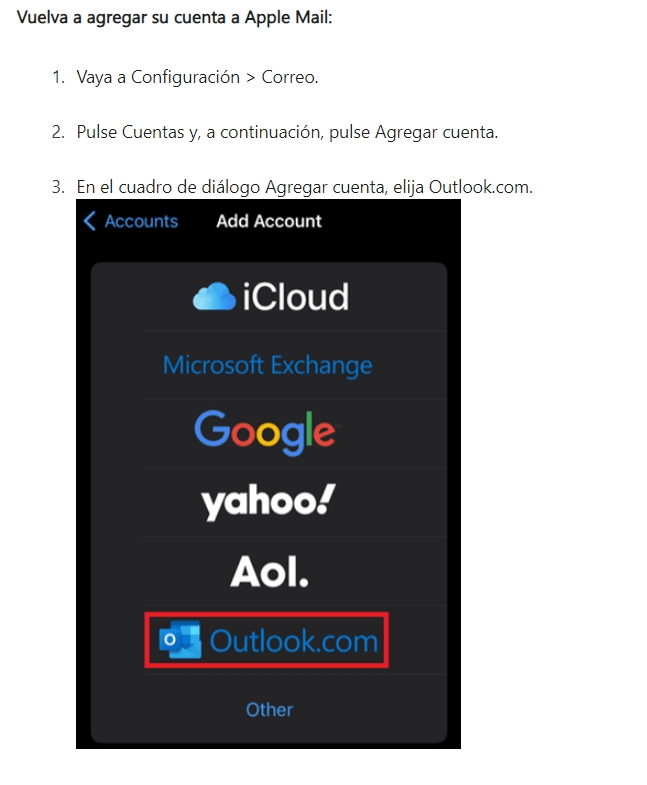Click the list number 2 marker
The image size is (647, 785).
(58, 132)
